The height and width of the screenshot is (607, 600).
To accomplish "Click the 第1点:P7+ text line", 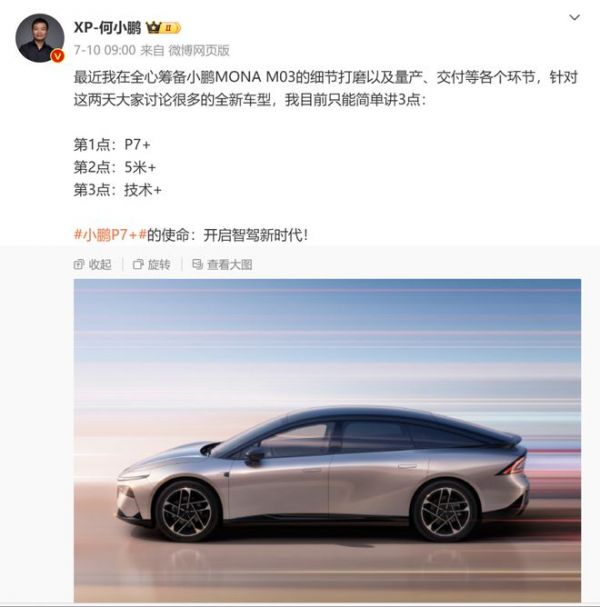I will point(112,144).
